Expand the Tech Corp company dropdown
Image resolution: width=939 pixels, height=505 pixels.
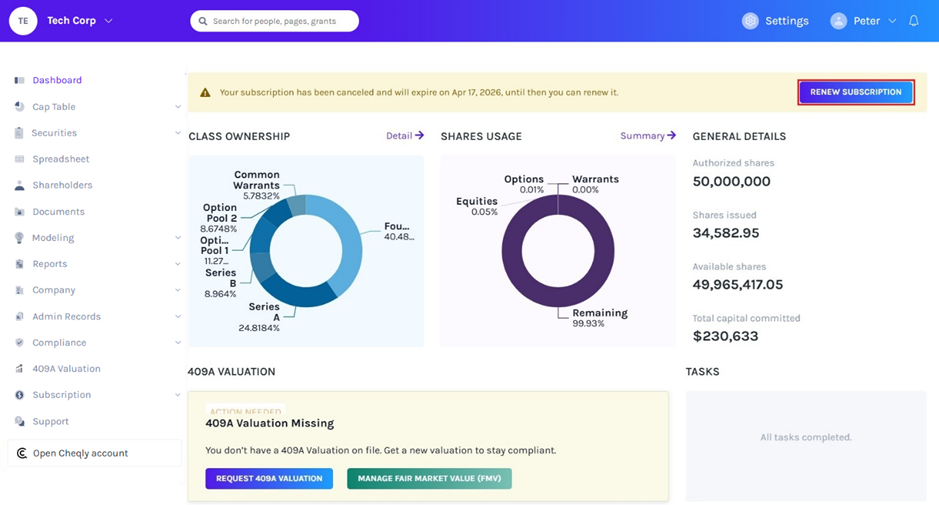(108, 20)
